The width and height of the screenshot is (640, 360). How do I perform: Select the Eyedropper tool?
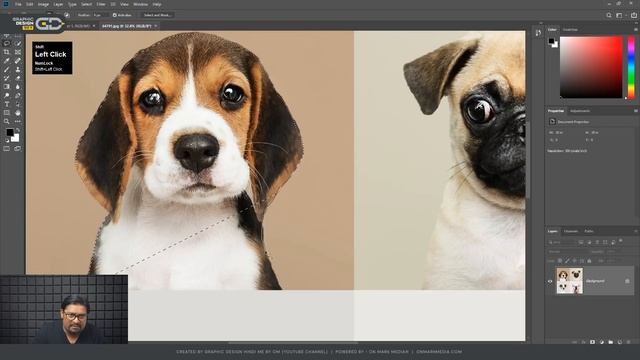7,61
